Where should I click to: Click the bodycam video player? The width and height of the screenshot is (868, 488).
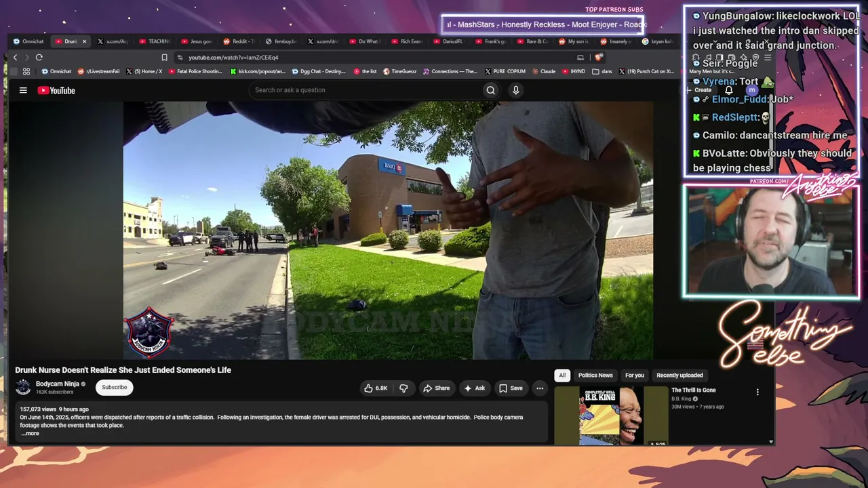pos(388,230)
